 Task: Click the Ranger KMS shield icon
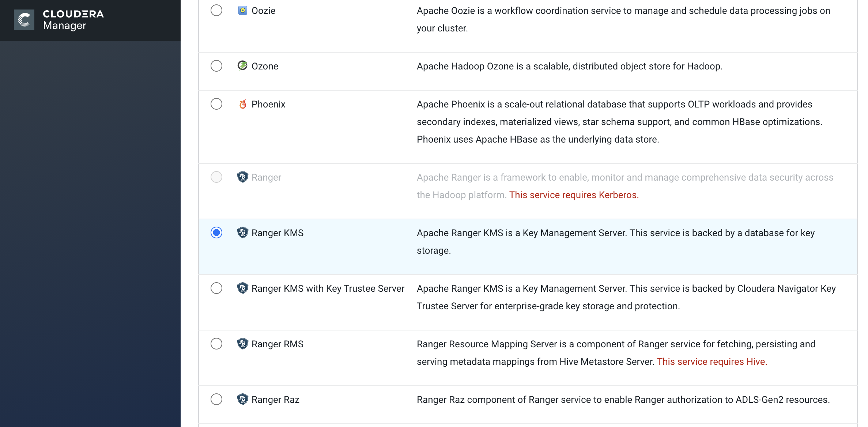(242, 233)
